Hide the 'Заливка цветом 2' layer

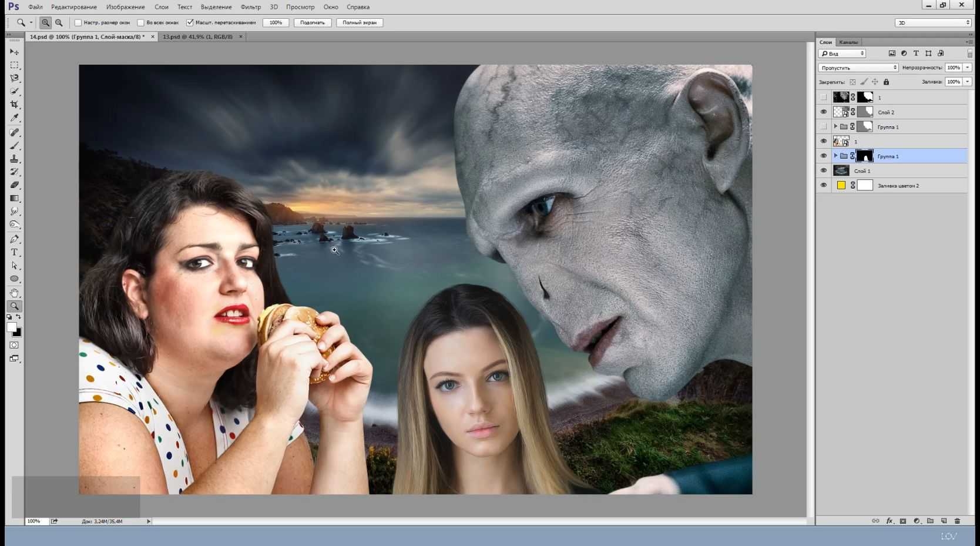[x=823, y=185]
